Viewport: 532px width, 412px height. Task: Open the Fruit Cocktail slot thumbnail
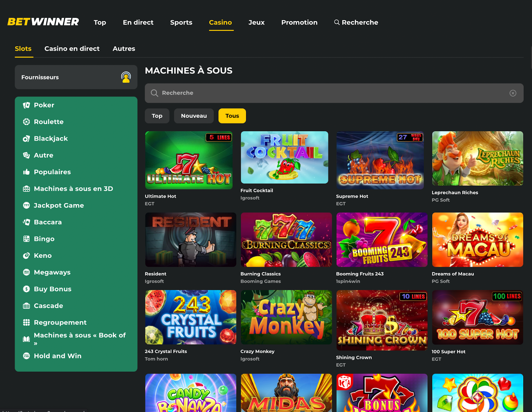284,157
